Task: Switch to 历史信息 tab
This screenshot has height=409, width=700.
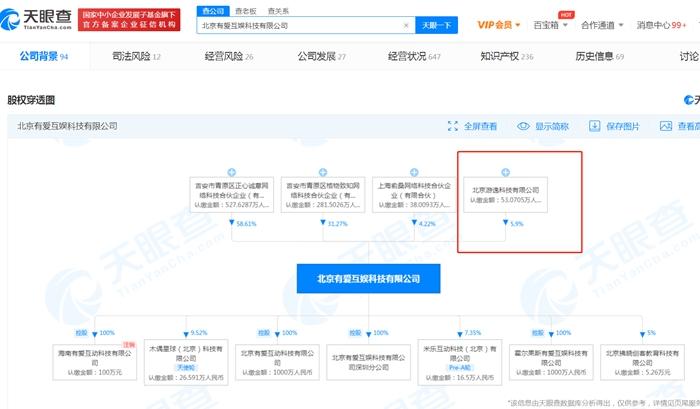Action: click(x=600, y=56)
